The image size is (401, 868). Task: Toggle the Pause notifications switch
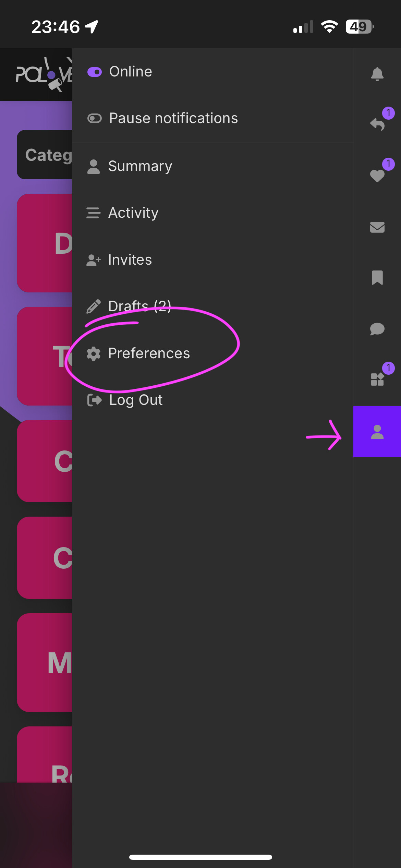[94, 118]
